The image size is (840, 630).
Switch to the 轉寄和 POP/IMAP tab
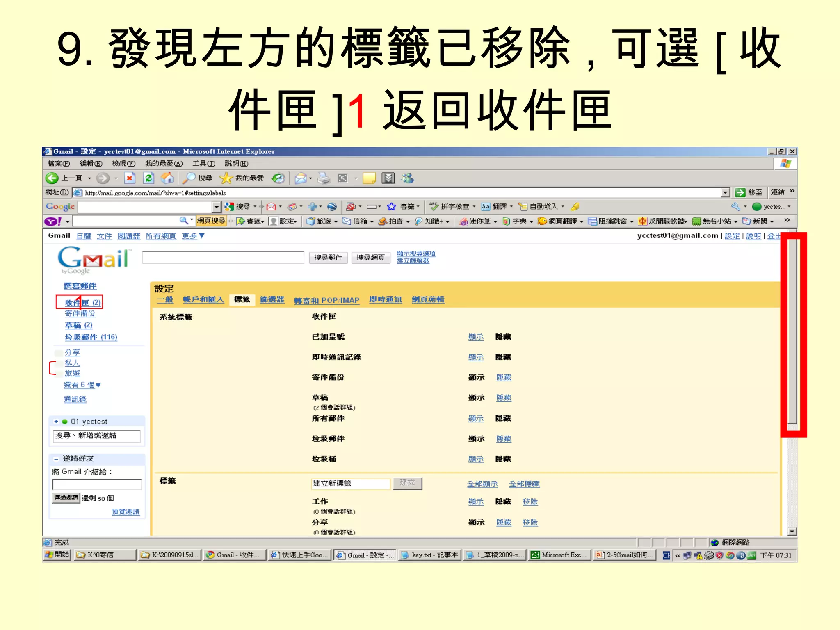coord(326,300)
